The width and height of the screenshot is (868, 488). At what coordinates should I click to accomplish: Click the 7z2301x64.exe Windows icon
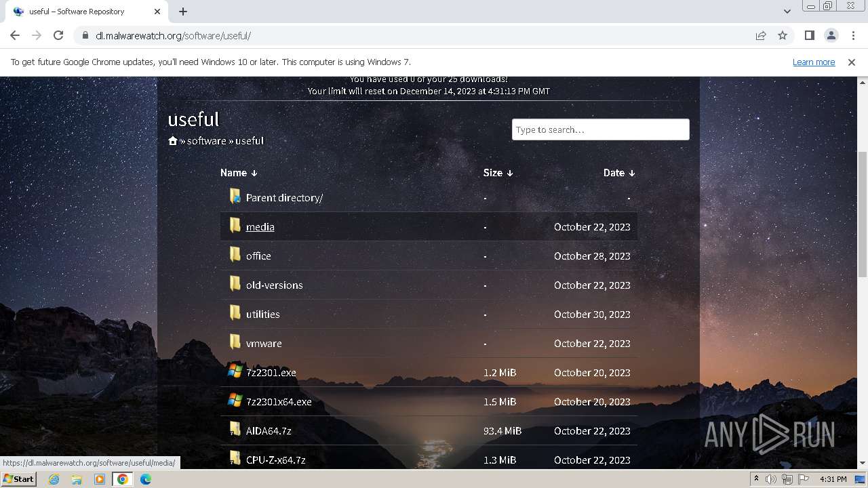(235, 401)
